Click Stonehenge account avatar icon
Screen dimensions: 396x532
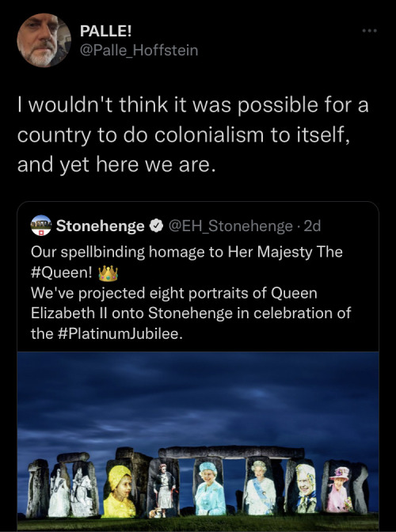pos(40,226)
